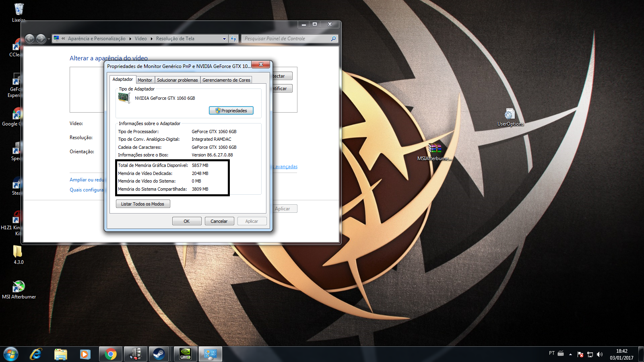Refresh the Control Panel address bar
The height and width of the screenshot is (362, 644).
233,39
